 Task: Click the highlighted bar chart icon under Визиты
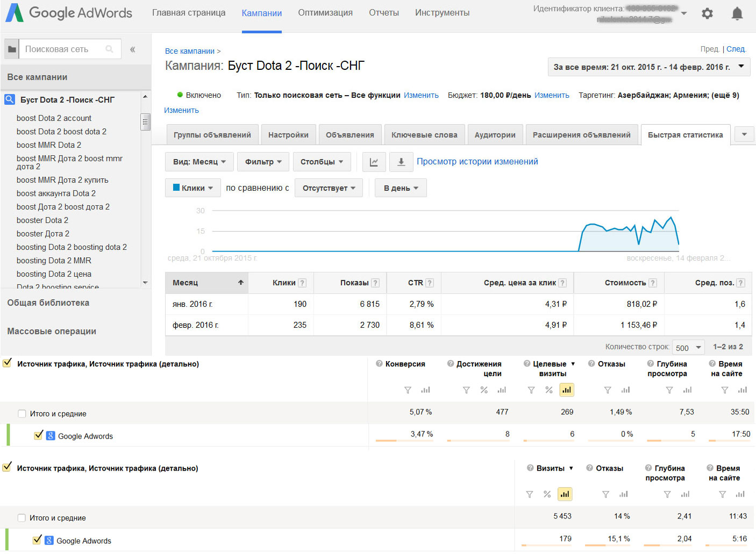tap(565, 494)
